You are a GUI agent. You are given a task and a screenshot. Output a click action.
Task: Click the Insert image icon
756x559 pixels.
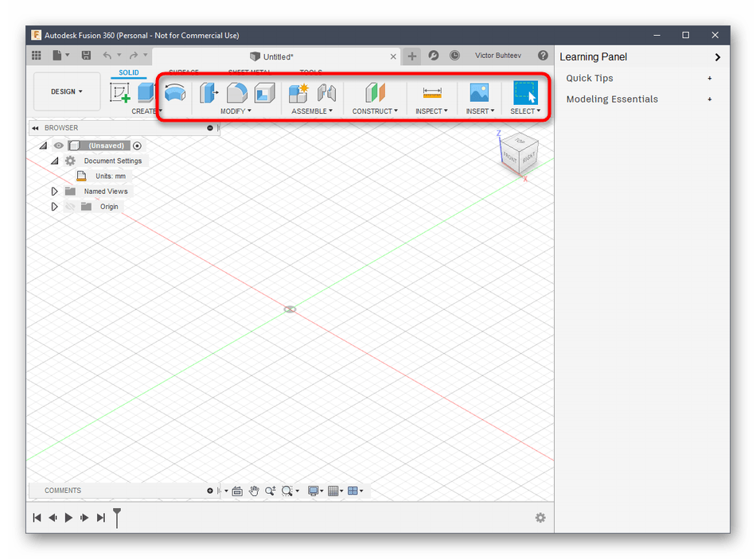coord(479,93)
